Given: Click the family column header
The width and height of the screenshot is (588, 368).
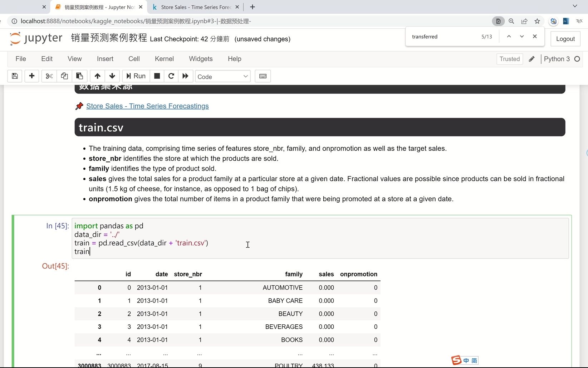Looking at the screenshot, I should tap(294, 274).
